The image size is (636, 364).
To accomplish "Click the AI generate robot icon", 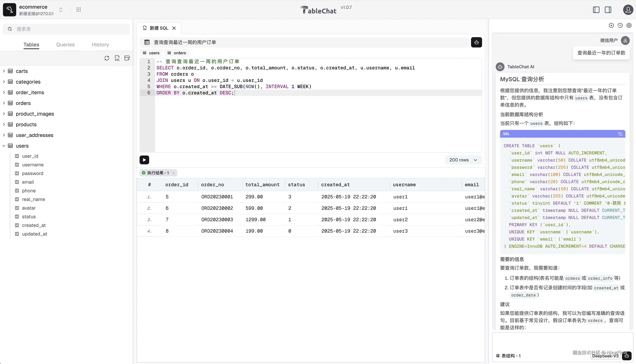I will pos(476,42).
